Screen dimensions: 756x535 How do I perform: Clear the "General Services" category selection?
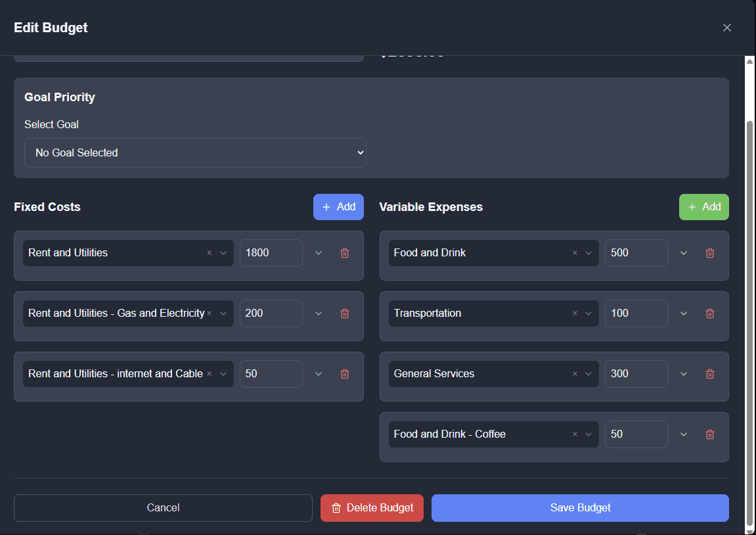pyautogui.click(x=574, y=373)
